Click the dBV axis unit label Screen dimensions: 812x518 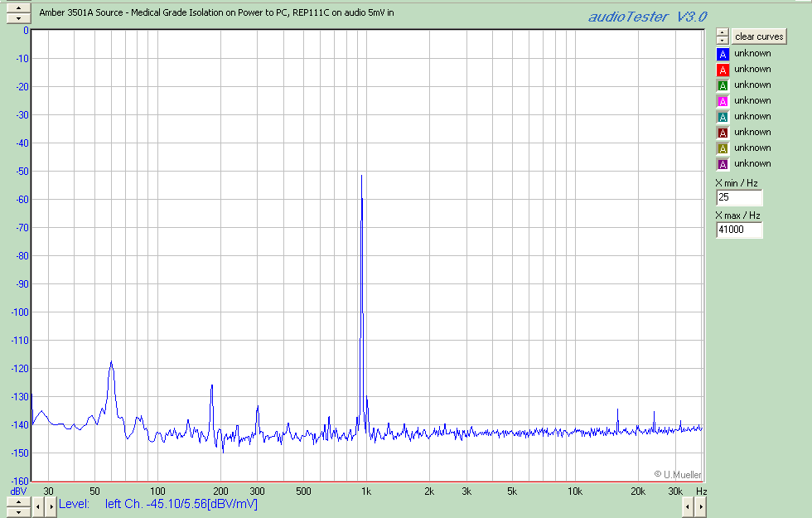tap(18, 491)
